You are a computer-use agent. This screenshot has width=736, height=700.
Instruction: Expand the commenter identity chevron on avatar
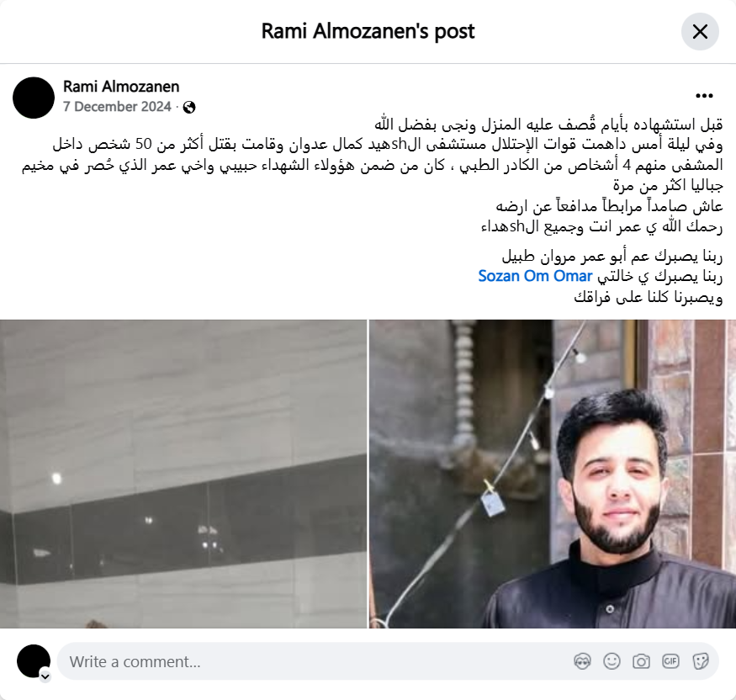pos(45,676)
